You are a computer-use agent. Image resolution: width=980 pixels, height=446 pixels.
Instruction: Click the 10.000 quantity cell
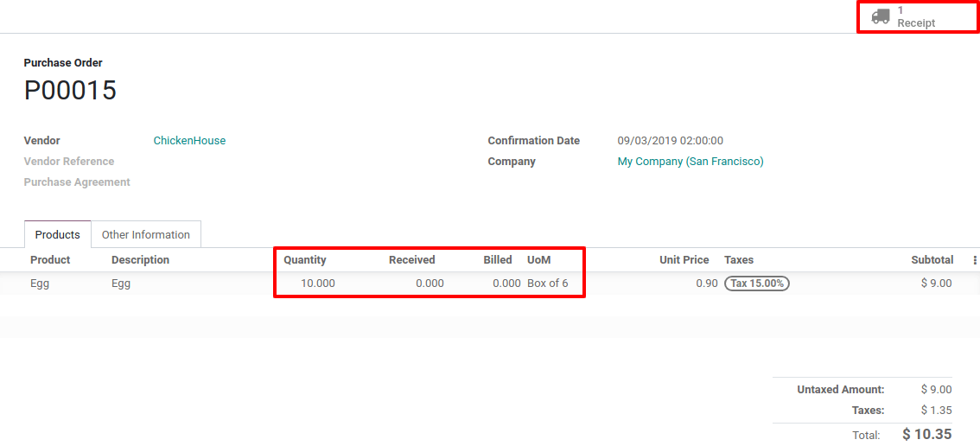coord(317,284)
